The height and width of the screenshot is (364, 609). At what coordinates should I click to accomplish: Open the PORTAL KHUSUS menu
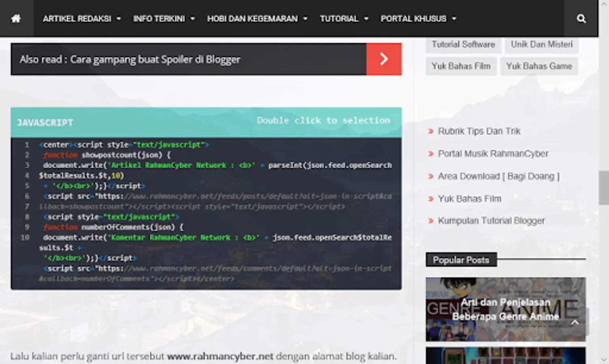pos(413,19)
